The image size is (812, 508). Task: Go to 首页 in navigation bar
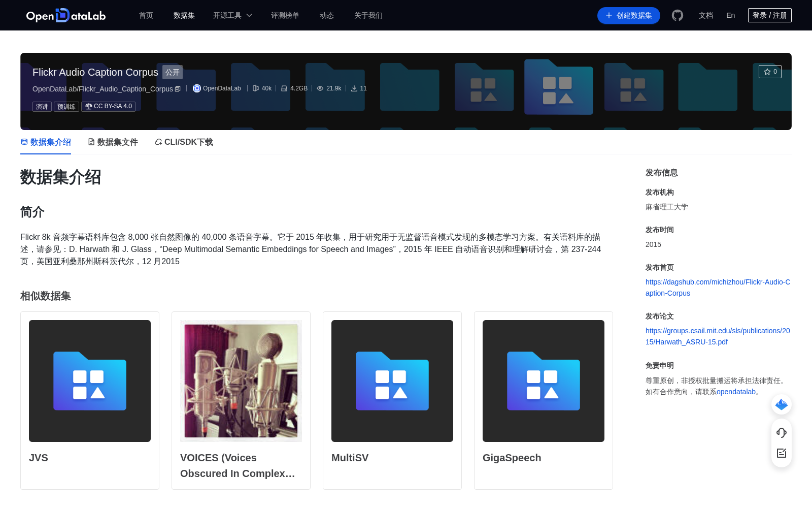(146, 15)
